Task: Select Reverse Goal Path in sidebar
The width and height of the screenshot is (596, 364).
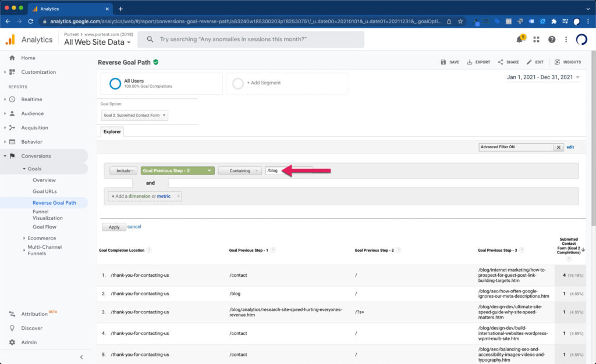Action: tap(54, 203)
